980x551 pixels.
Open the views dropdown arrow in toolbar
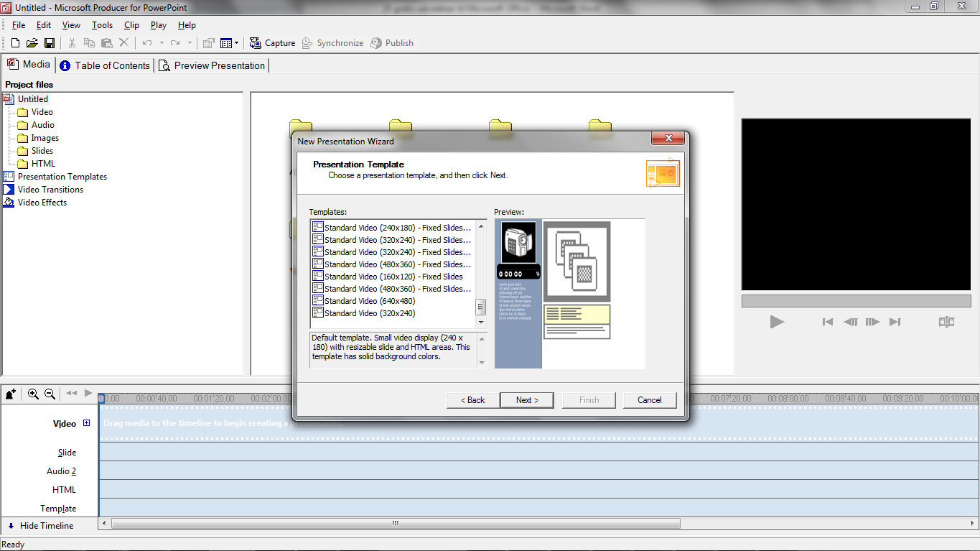click(236, 43)
